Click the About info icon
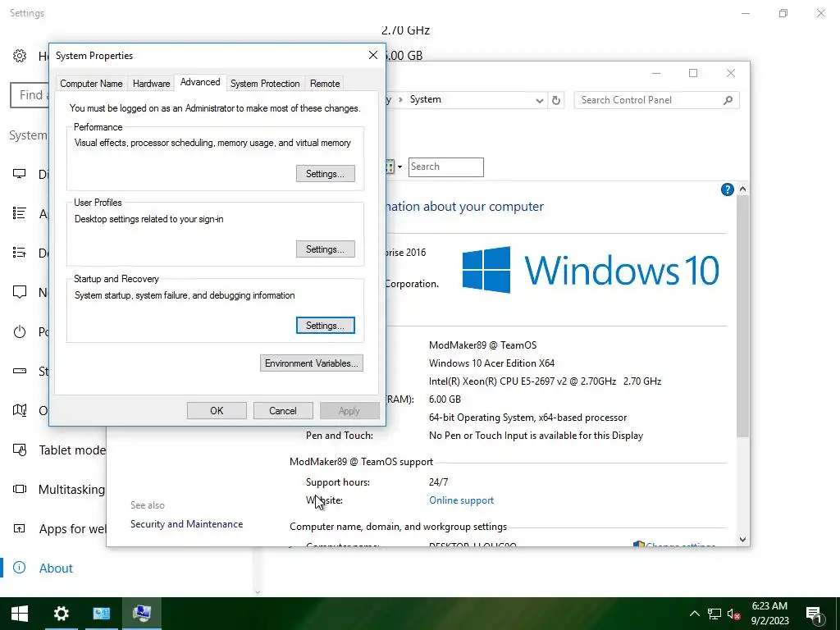Image resolution: width=840 pixels, height=630 pixels. [20, 568]
